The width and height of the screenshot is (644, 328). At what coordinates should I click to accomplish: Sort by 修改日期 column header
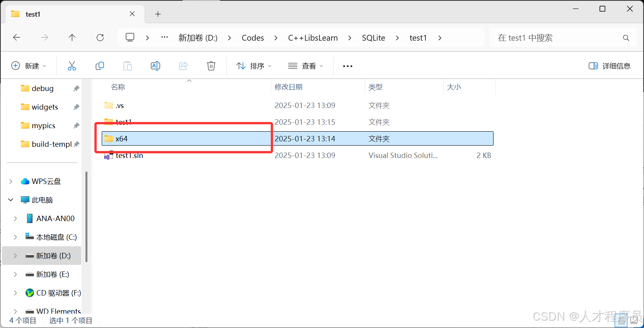coord(289,87)
